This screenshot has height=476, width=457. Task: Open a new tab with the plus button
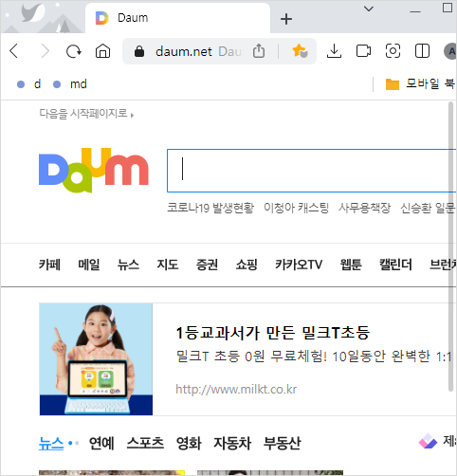[286, 19]
